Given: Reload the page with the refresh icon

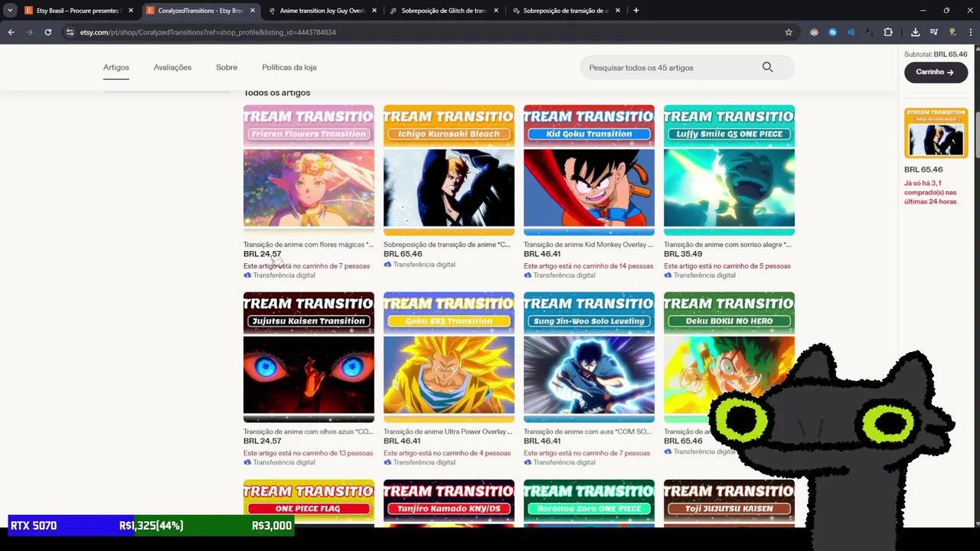Looking at the screenshot, I should [47, 32].
